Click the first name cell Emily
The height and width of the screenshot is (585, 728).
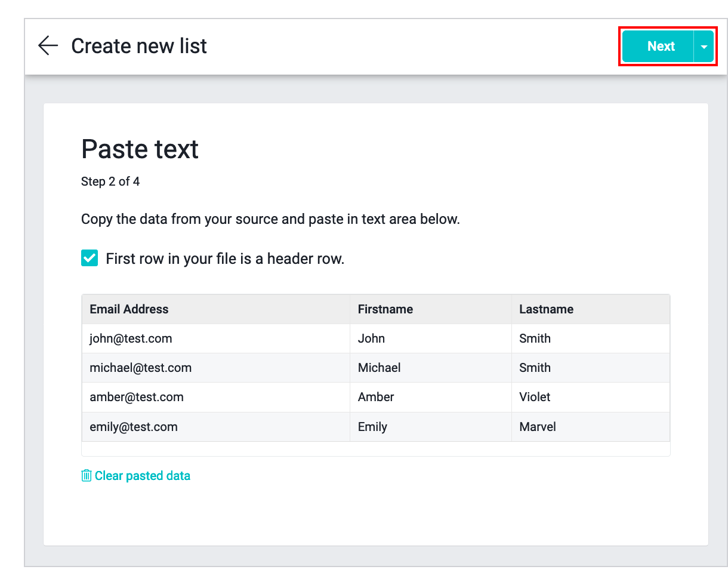(372, 427)
